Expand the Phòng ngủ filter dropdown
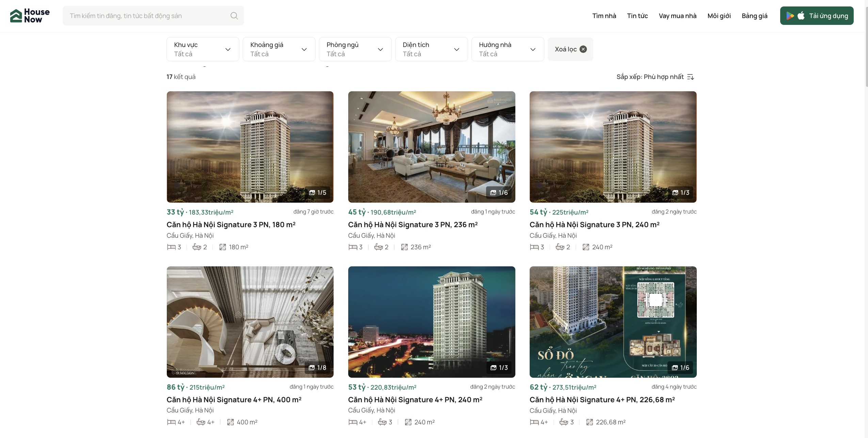This screenshot has width=868, height=438. pos(355,49)
